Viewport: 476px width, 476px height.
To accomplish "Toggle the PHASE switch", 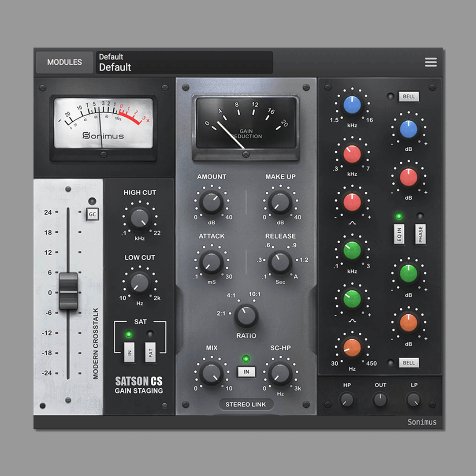I will coord(420,234).
